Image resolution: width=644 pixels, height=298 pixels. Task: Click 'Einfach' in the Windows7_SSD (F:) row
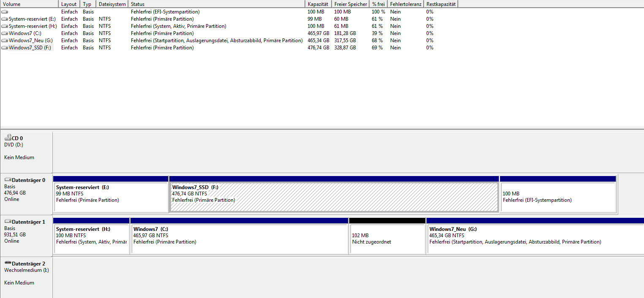pos(69,48)
